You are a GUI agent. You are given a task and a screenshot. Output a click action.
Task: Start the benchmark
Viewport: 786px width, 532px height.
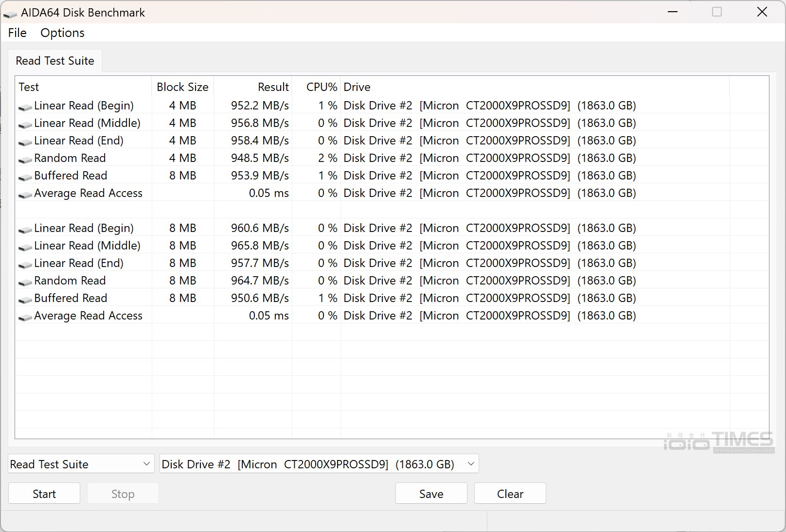(x=44, y=494)
